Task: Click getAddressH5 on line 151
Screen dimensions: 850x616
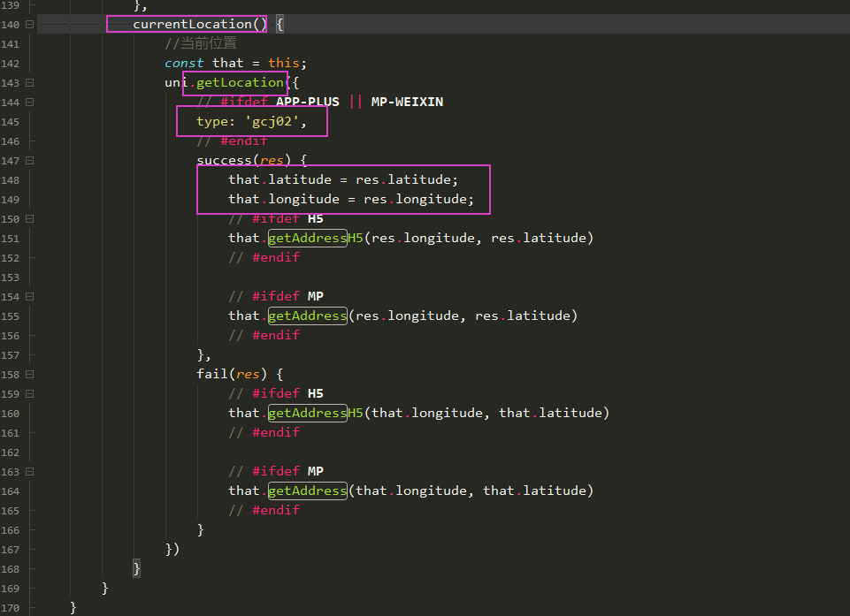Action: (316, 238)
